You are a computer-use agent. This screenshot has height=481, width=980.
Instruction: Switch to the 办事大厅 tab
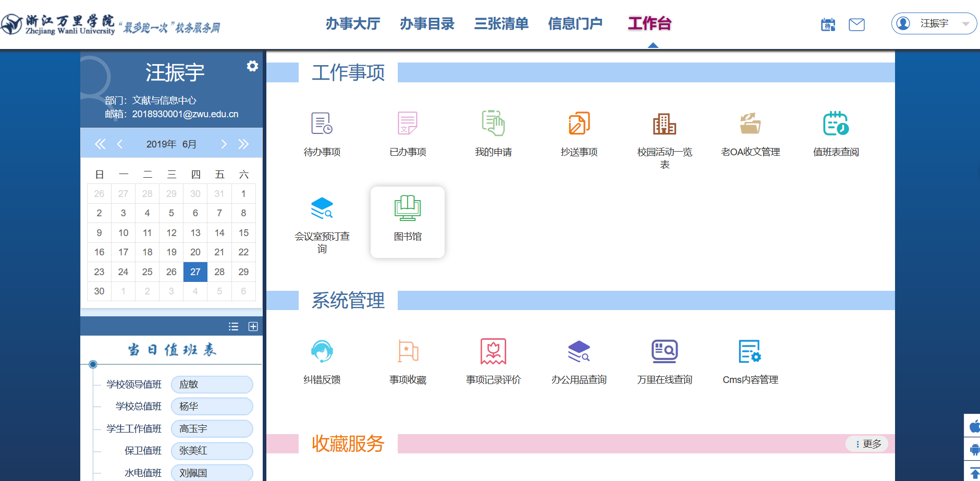click(353, 24)
